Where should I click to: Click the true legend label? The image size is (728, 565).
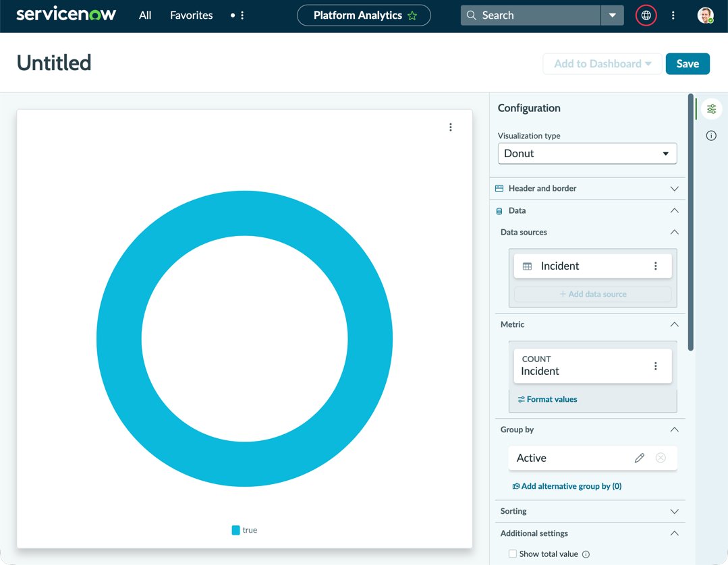tap(250, 530)
